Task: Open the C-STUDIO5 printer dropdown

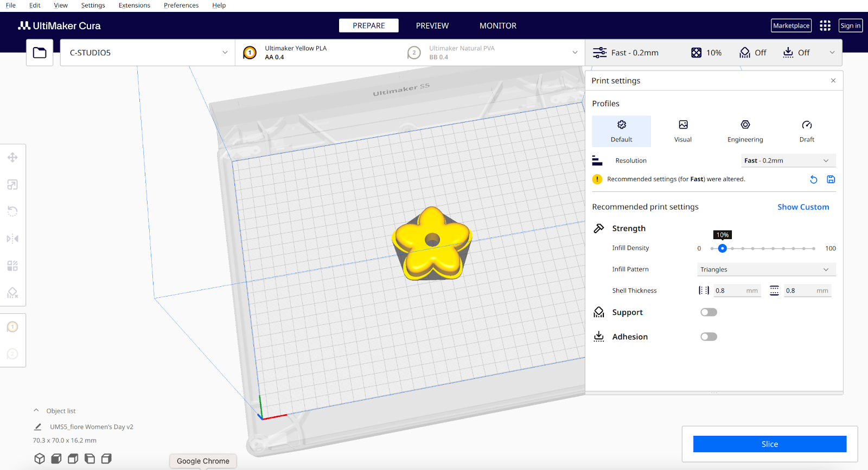Action: [x=148, y=53]
